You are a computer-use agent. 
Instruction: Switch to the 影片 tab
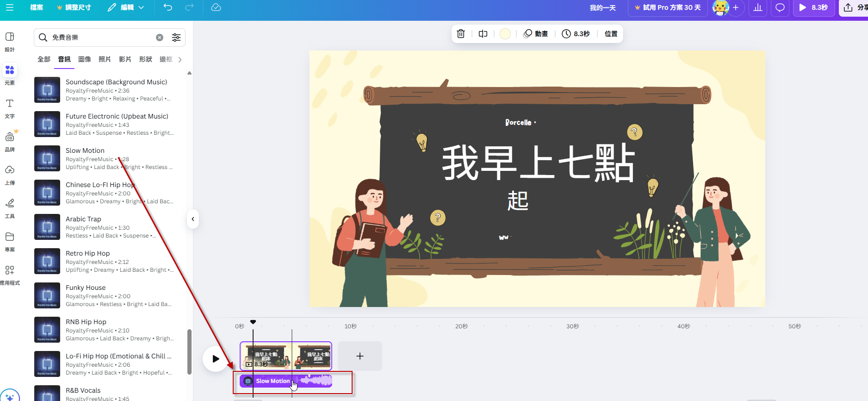[125, 59]
